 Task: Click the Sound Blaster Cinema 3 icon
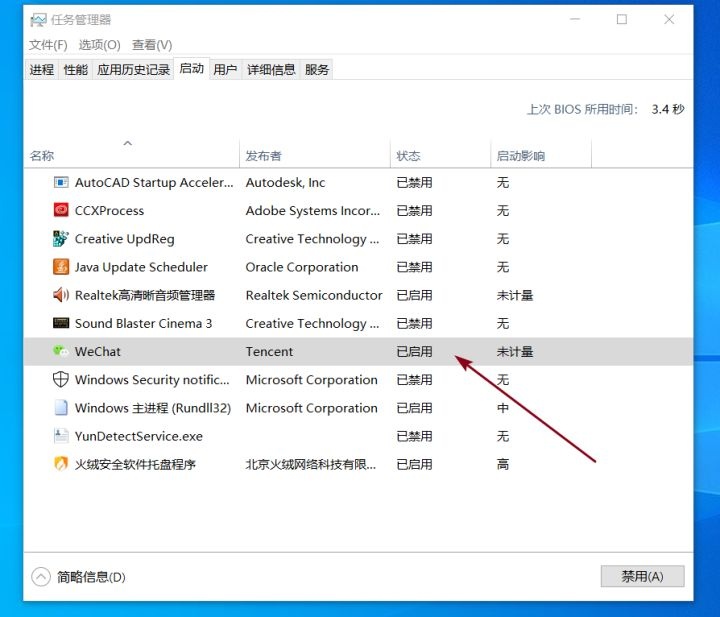[61, 323]
